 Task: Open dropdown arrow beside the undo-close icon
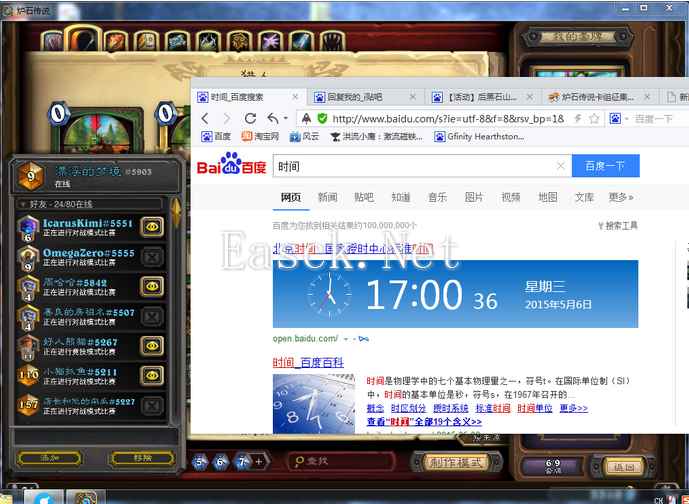point(286,119)
